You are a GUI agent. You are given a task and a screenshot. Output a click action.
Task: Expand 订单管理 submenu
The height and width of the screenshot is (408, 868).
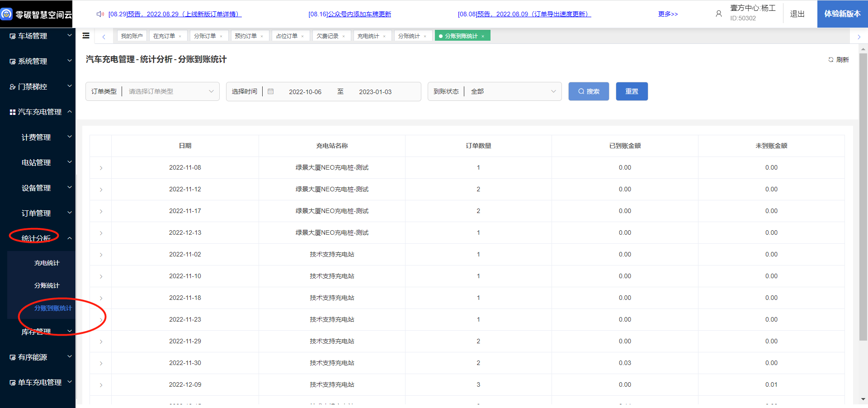click(38, 213)
